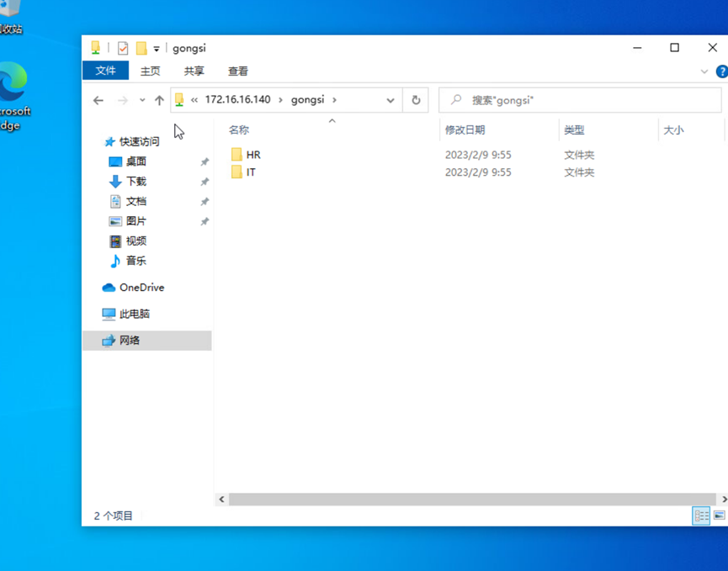Switch to the 主页 ribbon tab
The width and height of the screenshot is (728, 571).
coord(150,71)
